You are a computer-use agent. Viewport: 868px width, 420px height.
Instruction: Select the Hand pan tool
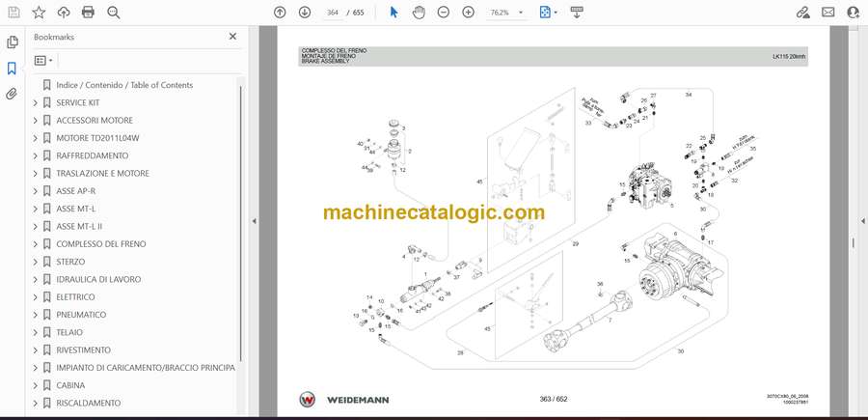pos(419,13)
